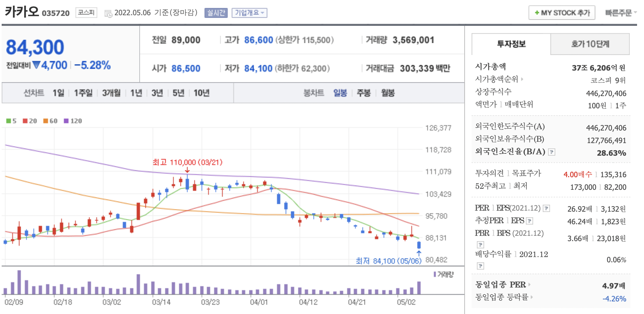
Task: Switch to the 투자정보 tab
Action: [x=511, y=44]
